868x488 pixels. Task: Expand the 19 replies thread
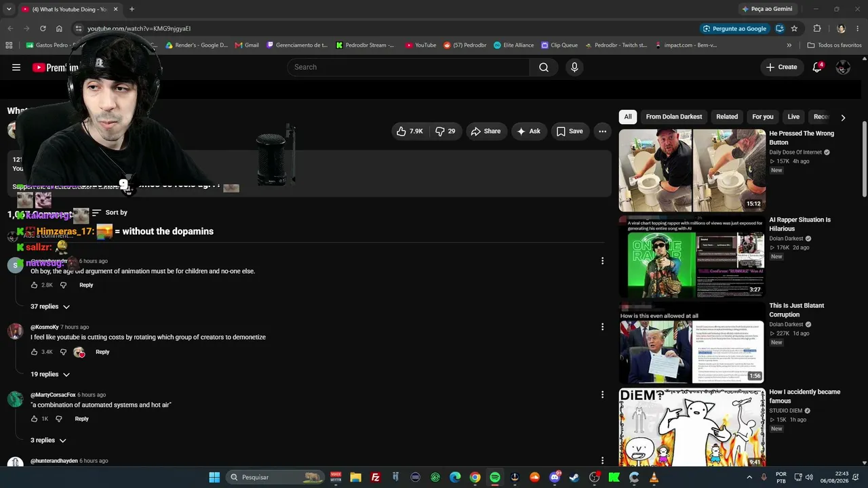click(x=50, y=374)
